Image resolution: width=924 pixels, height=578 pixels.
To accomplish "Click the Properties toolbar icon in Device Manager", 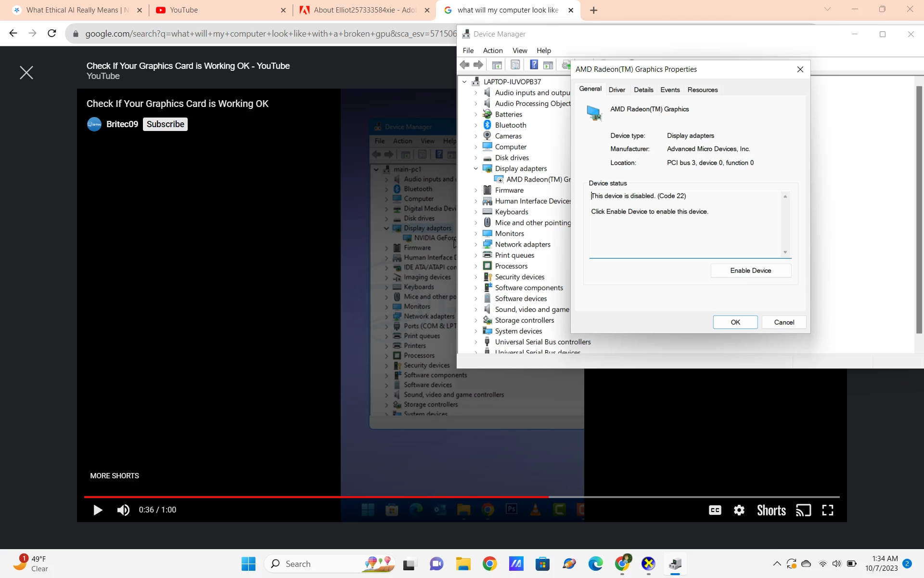I will point(515,65).
